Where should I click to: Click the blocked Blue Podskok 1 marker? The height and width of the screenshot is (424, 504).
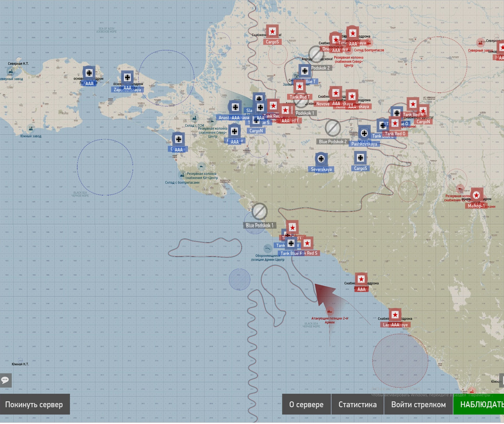[x=259, y=211]
